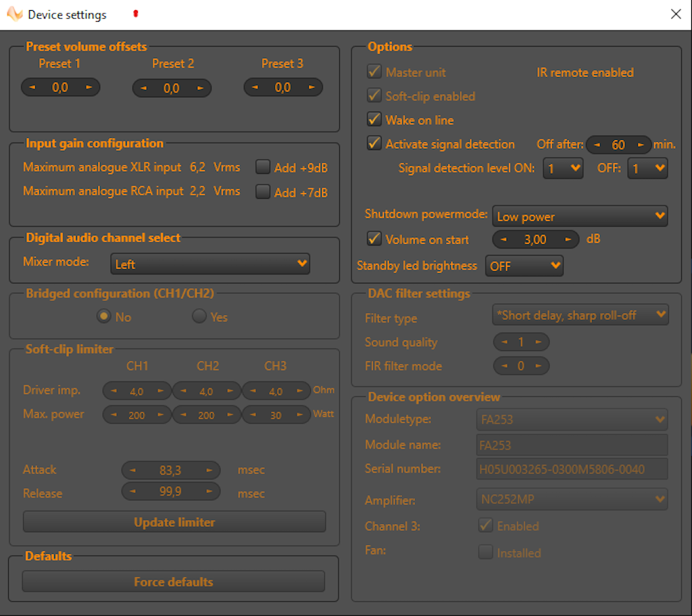Viewport: 692px width, 616px height.
Task: Open Signal detection level ON dropdown
Action: point(563,168)
